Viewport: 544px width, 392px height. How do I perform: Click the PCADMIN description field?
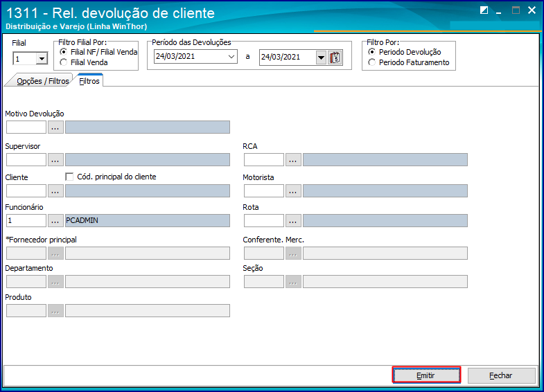[148, 221]
